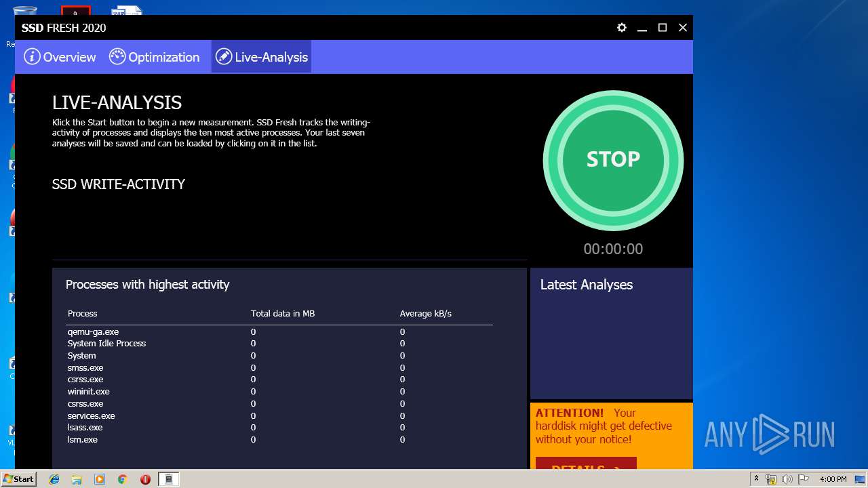Launch Internet Explorer from the taskbar

54,479
